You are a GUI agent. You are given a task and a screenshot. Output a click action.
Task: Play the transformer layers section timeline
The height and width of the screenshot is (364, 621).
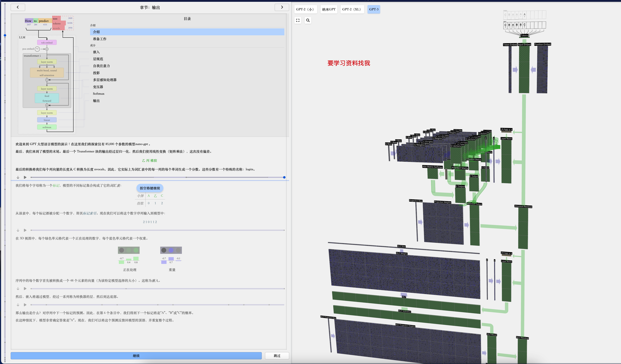coord(25,305)
